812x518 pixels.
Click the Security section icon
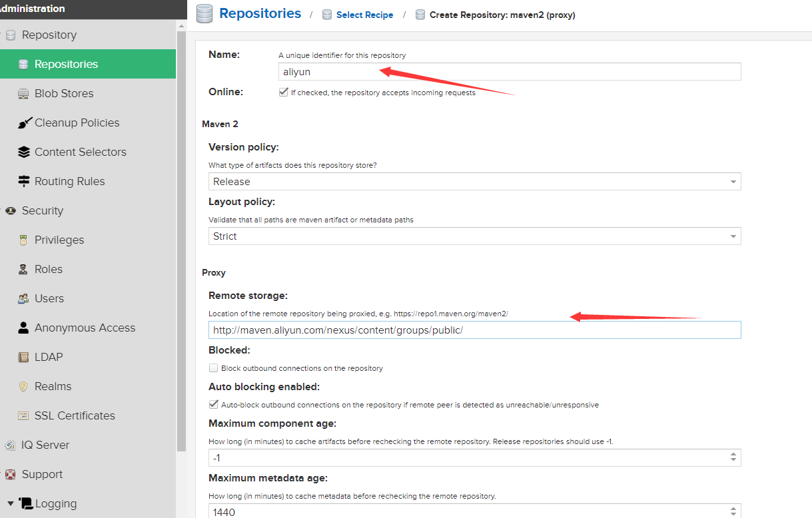[11, 210]
